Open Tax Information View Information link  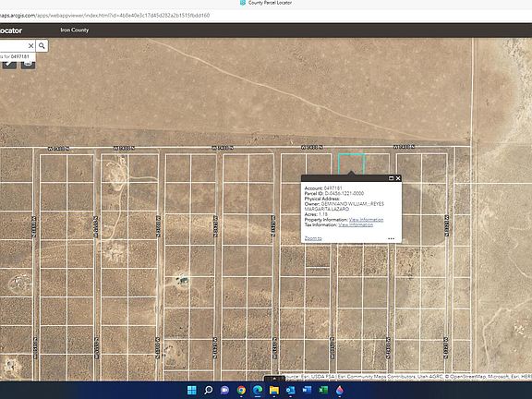coord(356,225)
